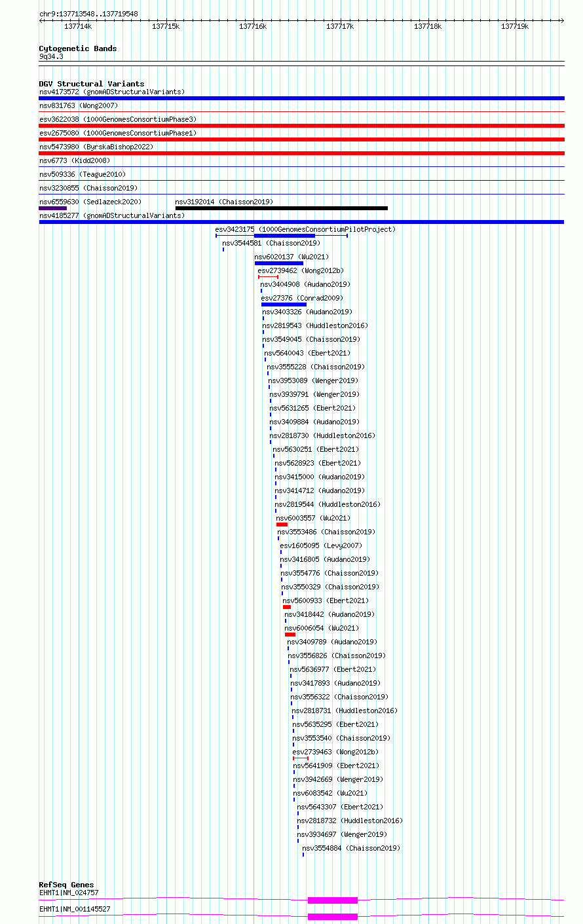Open nsv3550329 (Chaisson2019) variant
The image size is (583, 924).
click(330, 587)
